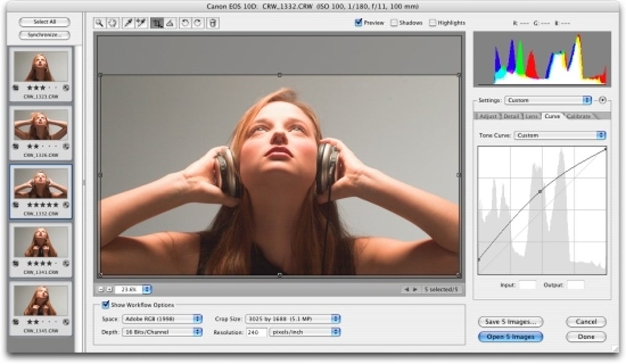The width and height of the screenshot is (626, 364).
Task: Choose the Color Sampler tool
Action: (x=141, y=23)
